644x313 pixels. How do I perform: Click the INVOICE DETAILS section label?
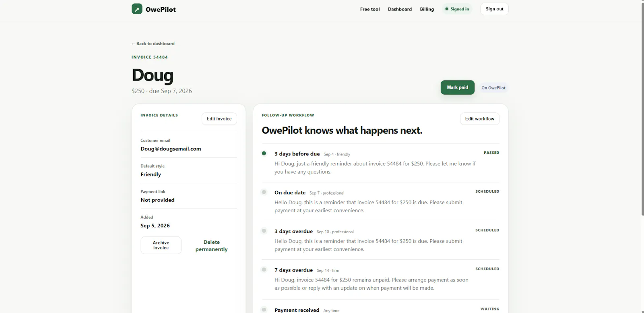(x=159, y=115)
